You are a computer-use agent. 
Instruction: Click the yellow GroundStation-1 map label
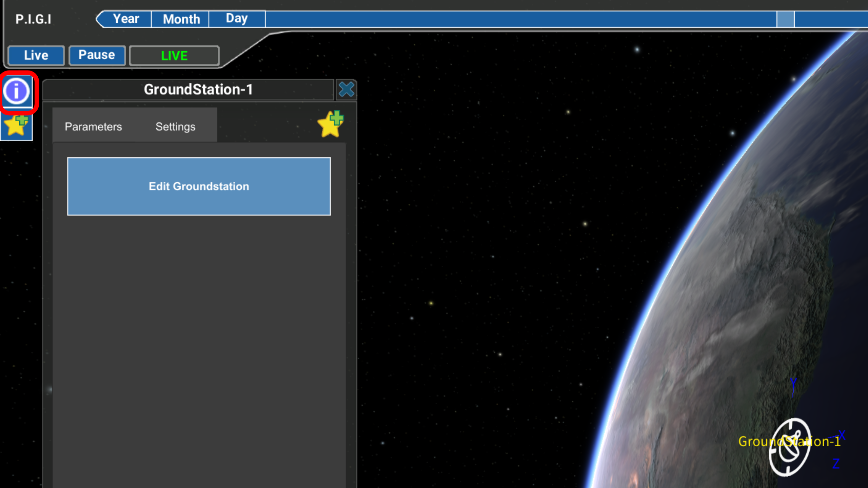pyautogui.click(x=789, y=441)
